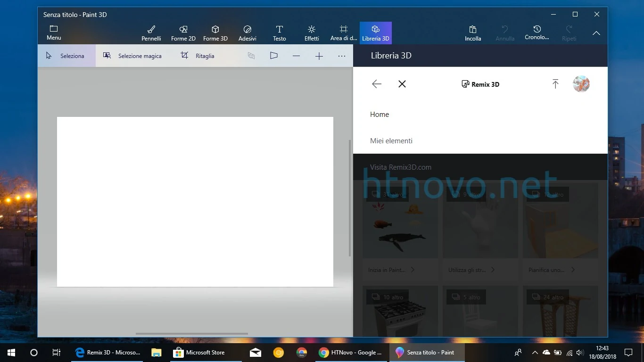
Task: Click the Annulla undo button
Action: point(505,33)
